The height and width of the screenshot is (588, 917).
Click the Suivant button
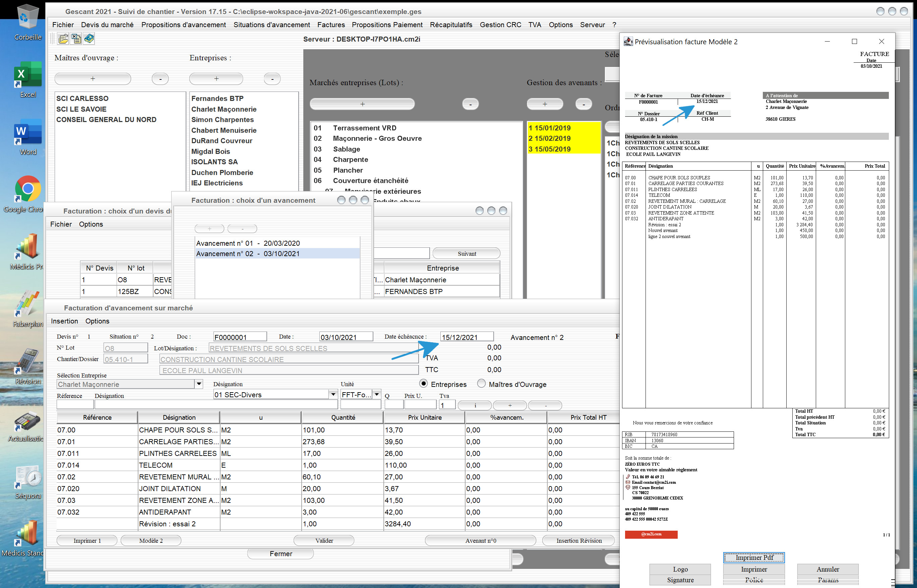tap(467, 253)
